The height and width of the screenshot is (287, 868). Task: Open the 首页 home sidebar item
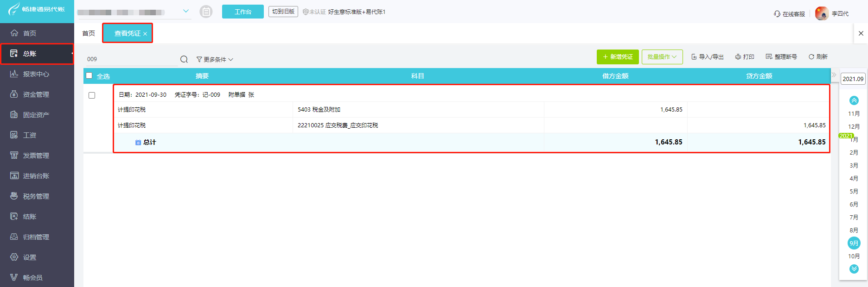(37, 33)
